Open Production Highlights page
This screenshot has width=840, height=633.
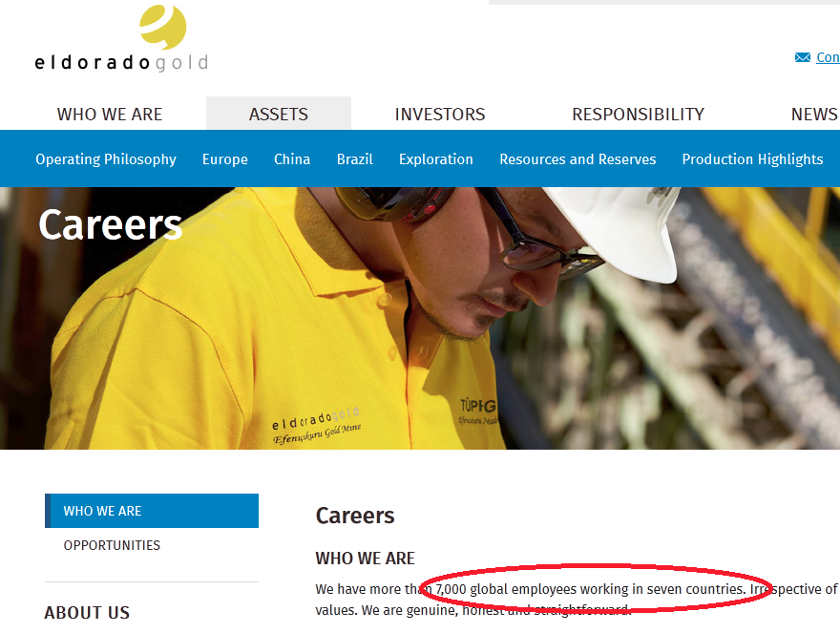(x=753, y=159)
